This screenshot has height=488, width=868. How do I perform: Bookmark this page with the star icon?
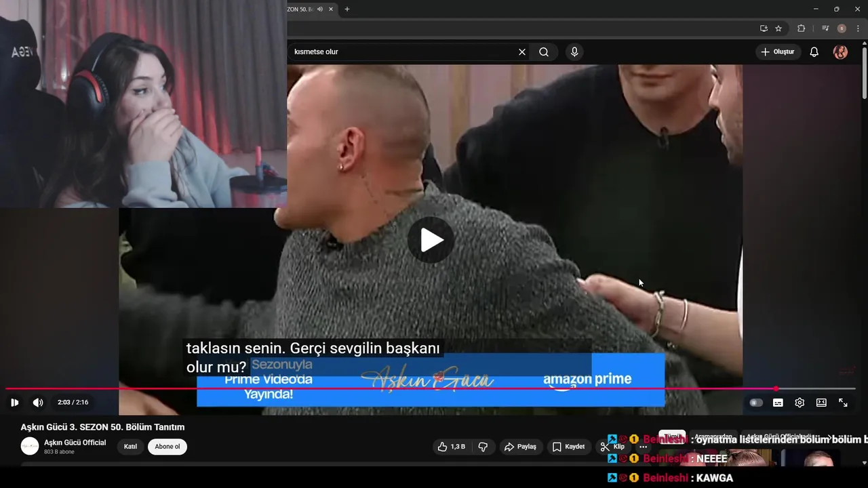click(x=778, y=28)
